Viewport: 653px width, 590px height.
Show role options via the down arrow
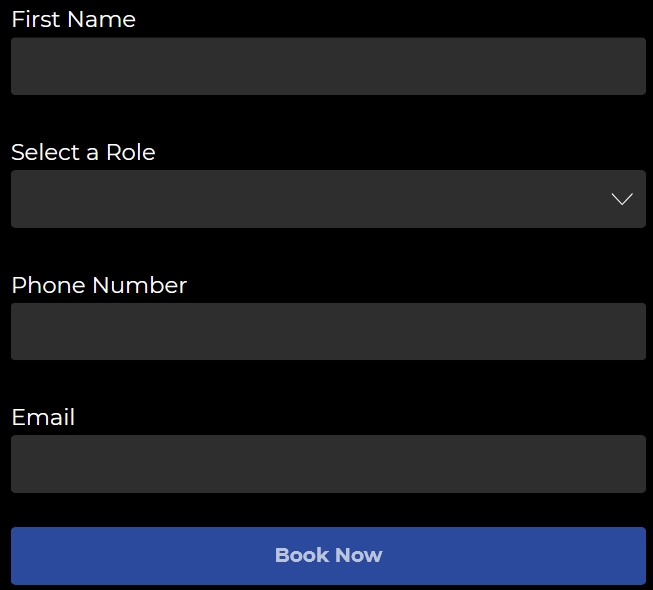tap(622, 199)
